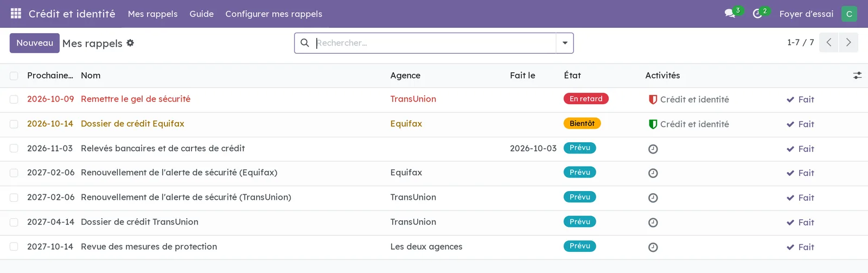Open Revue des mesures de protection record

point(149,246)
